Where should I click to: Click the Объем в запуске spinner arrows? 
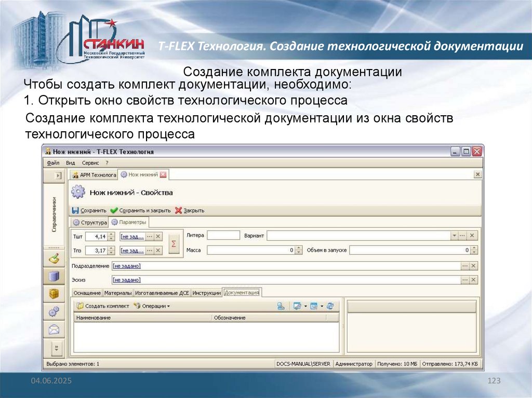tap(474, 250)
